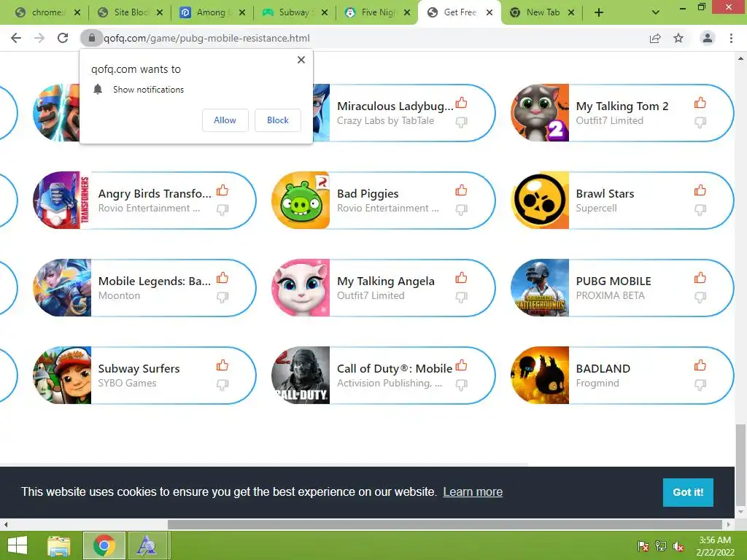This screenshot has height=560, width=747.
Task: Open a new browser tab
Action: tap(599, 12)
